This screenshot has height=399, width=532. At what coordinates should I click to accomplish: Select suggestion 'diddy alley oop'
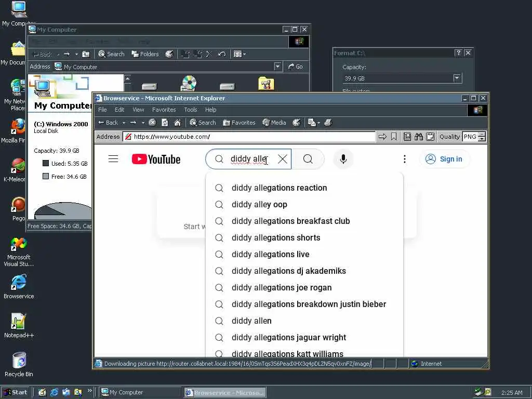coord(304,204)
